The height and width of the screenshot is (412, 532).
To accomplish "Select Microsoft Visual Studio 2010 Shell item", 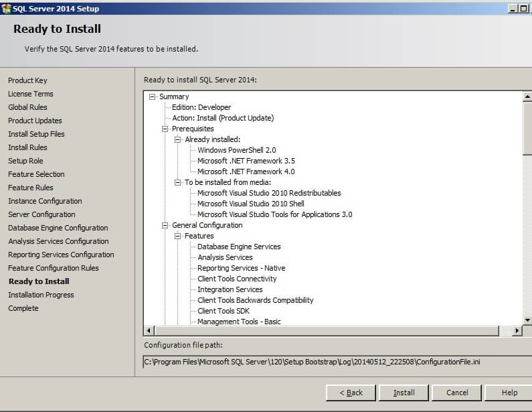I will 251,204.
